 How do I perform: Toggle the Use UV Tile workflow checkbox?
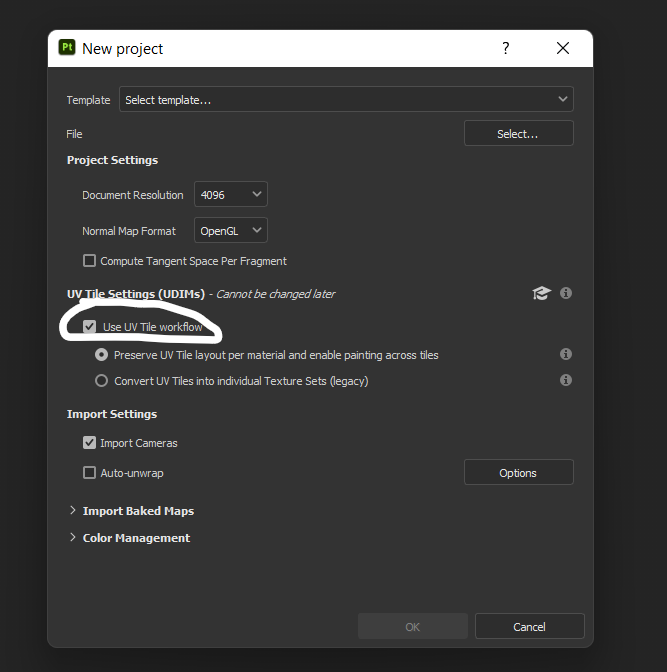90,327
